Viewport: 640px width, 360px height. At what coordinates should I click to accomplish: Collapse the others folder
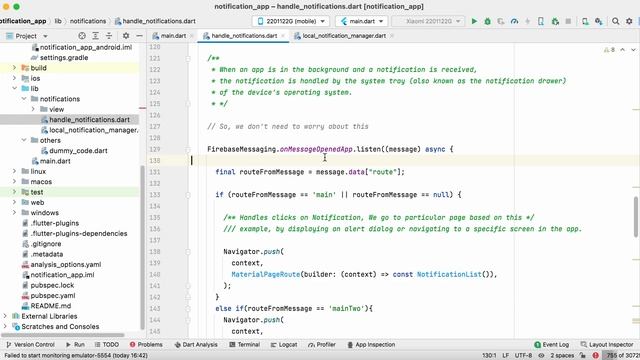(x=24, y=140)
